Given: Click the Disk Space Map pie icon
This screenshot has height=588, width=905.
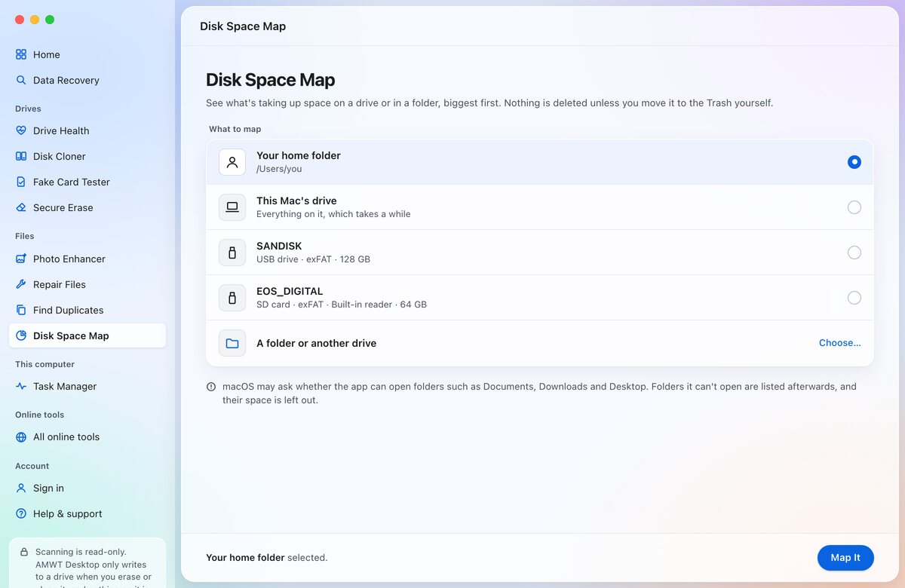Looking at the screenshot, I should pyautogui.click(x=21, y=335).
